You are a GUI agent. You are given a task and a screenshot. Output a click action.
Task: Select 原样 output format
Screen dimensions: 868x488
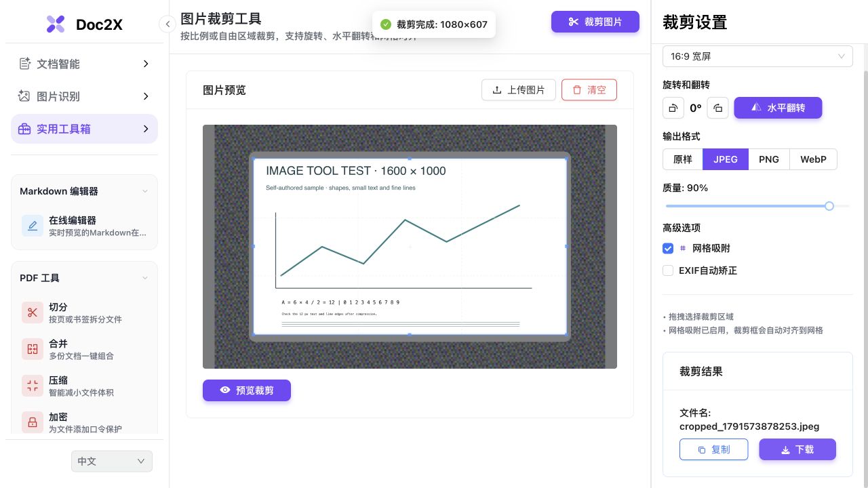click(683, 159)
